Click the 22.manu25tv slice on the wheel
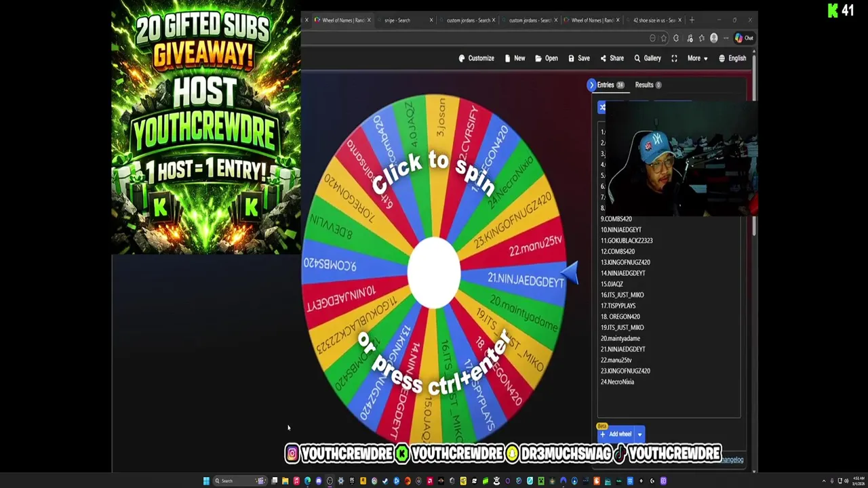Screen dimensions: 868x488 tap(536, 246)
